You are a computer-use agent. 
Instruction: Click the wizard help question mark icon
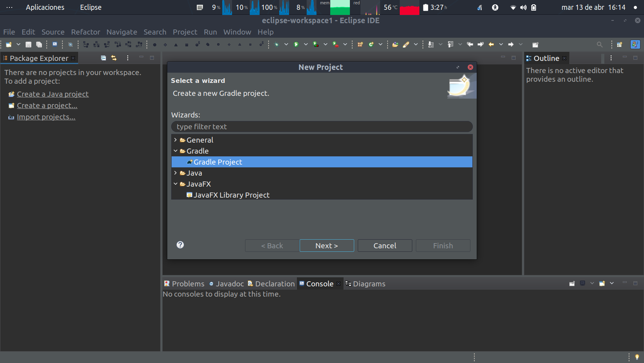[180, 245]
